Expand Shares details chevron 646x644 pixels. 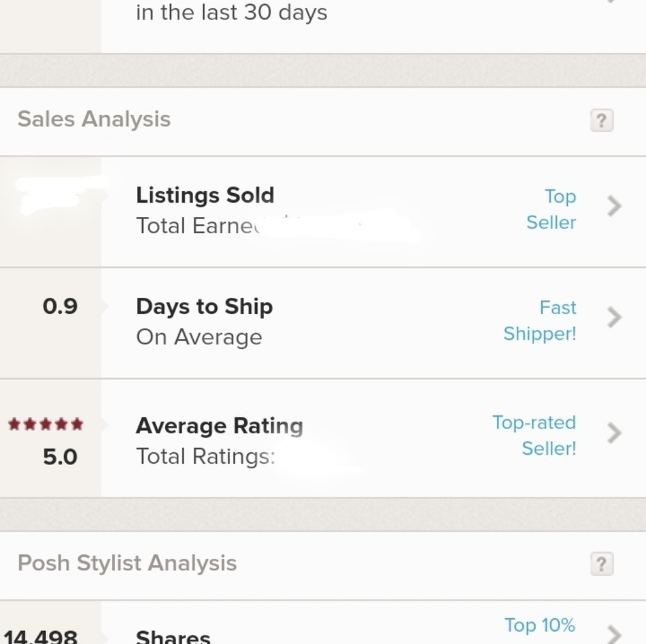click(x=614, y=633)
